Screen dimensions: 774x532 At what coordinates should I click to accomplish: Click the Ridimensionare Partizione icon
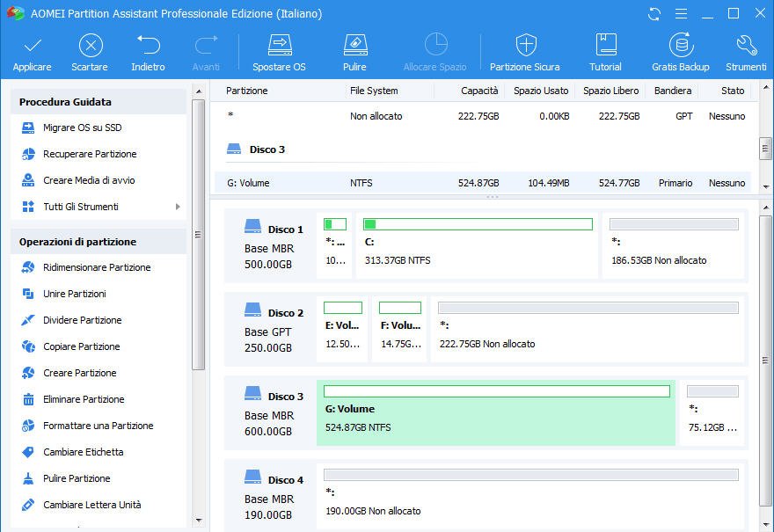point(28,267)
